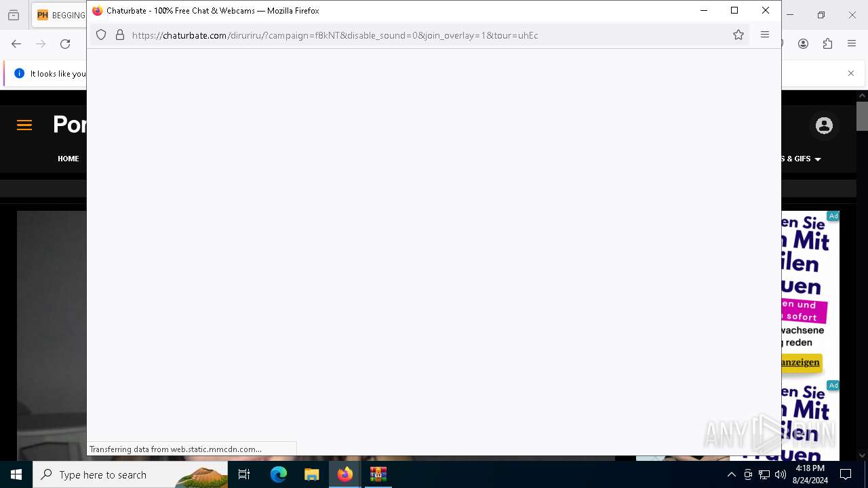Close the Chaturbate popup window
This screenshot has width=868, height=488.
(766, 10)
